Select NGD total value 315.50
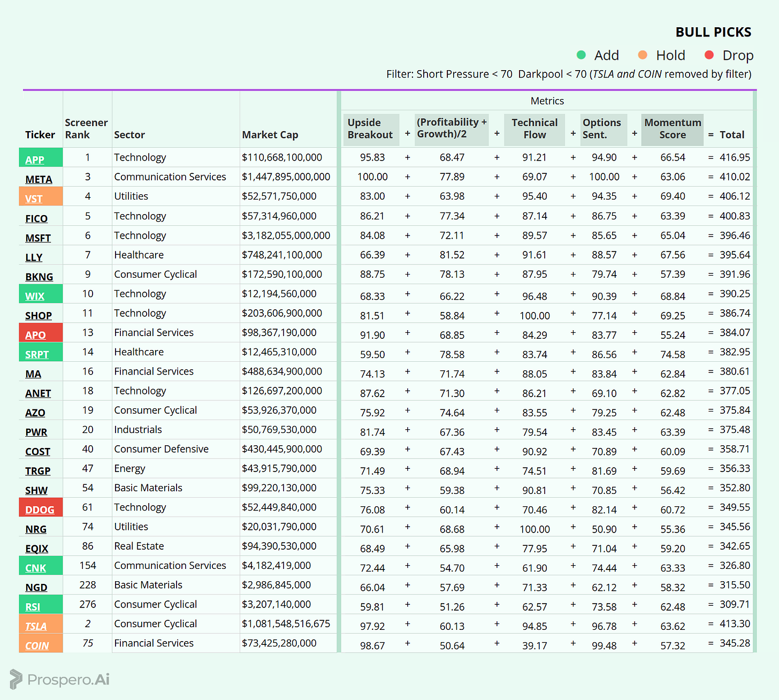The width and height of the screenshot is (779, 700). [x=735, y=585]
